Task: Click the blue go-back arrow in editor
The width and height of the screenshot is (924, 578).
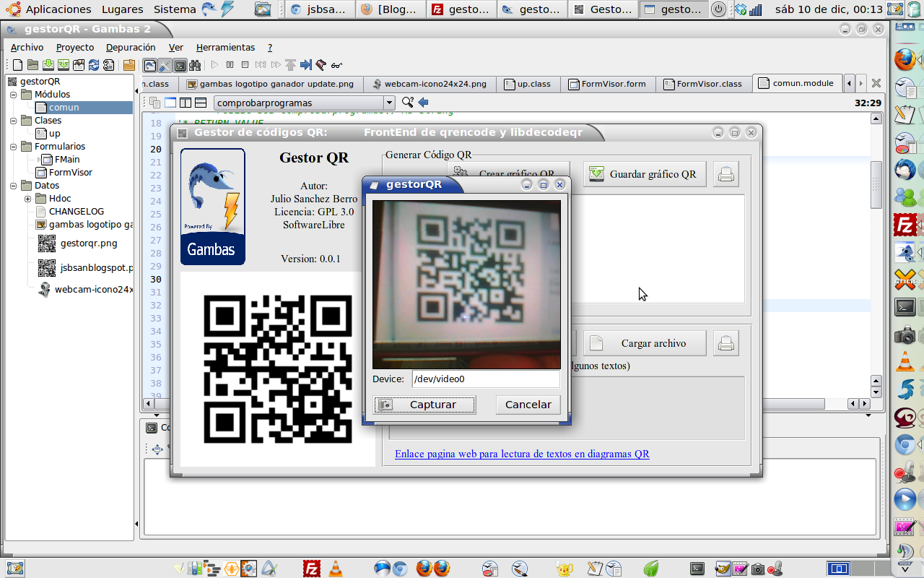Action: tap(424, 103)
